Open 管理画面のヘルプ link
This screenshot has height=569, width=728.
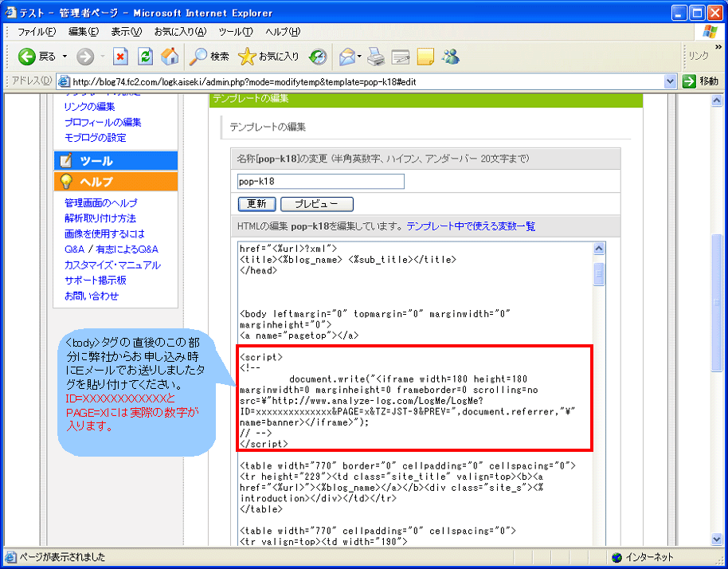tap(100, 203)
